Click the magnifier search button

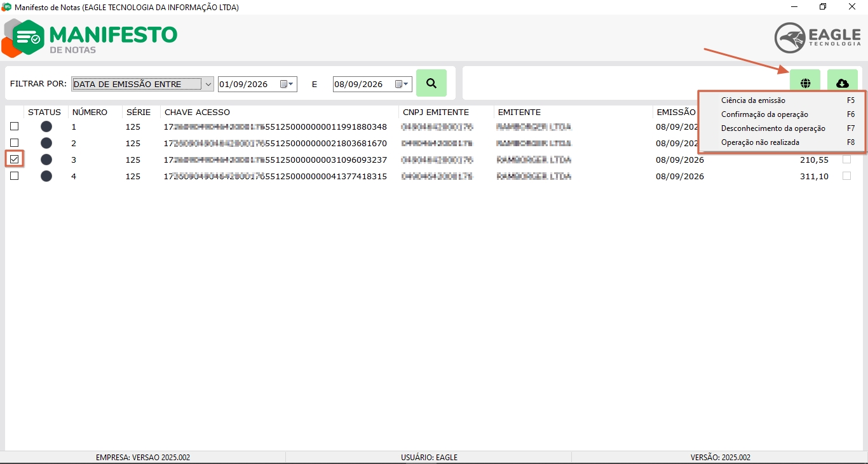tap(431, 83)
